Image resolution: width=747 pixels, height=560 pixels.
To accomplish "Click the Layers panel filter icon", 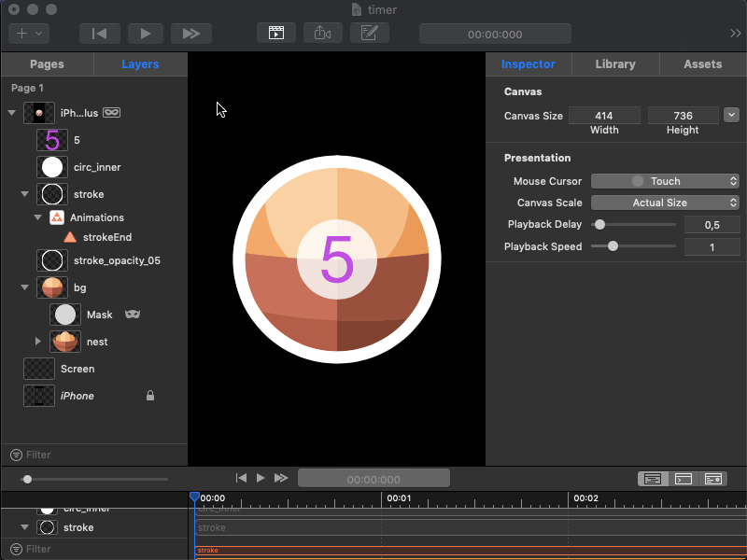I will click(x=16, y=455).
